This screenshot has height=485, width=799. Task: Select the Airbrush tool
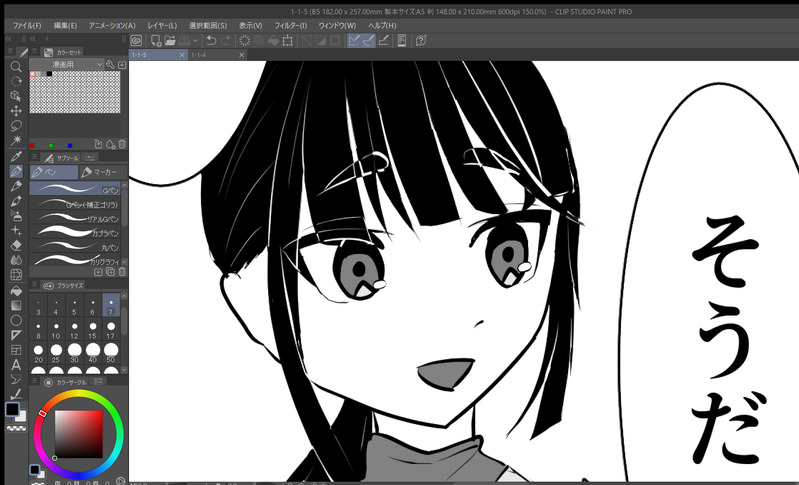tap(16, 215)
